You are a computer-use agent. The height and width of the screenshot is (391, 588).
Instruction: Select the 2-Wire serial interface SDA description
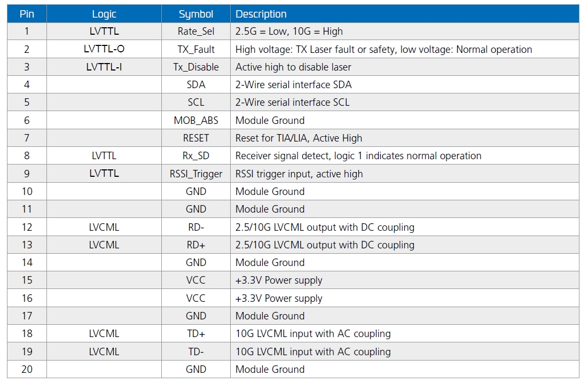293,84
